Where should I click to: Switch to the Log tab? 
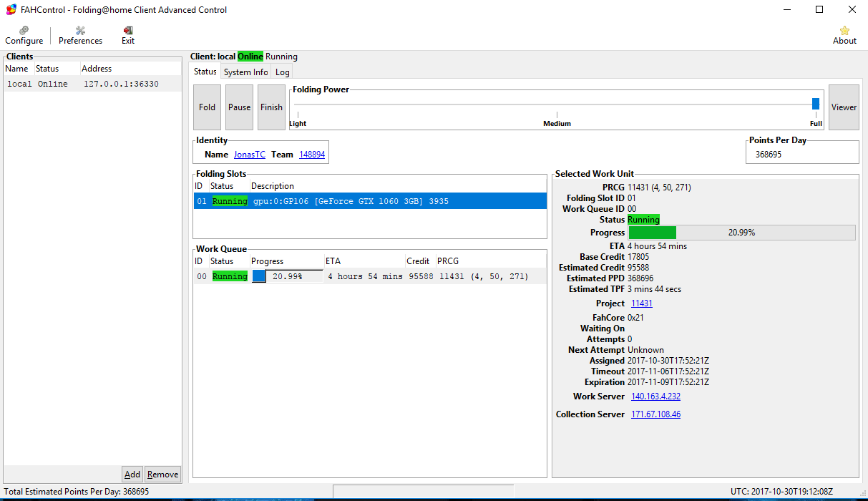[283, 72]
